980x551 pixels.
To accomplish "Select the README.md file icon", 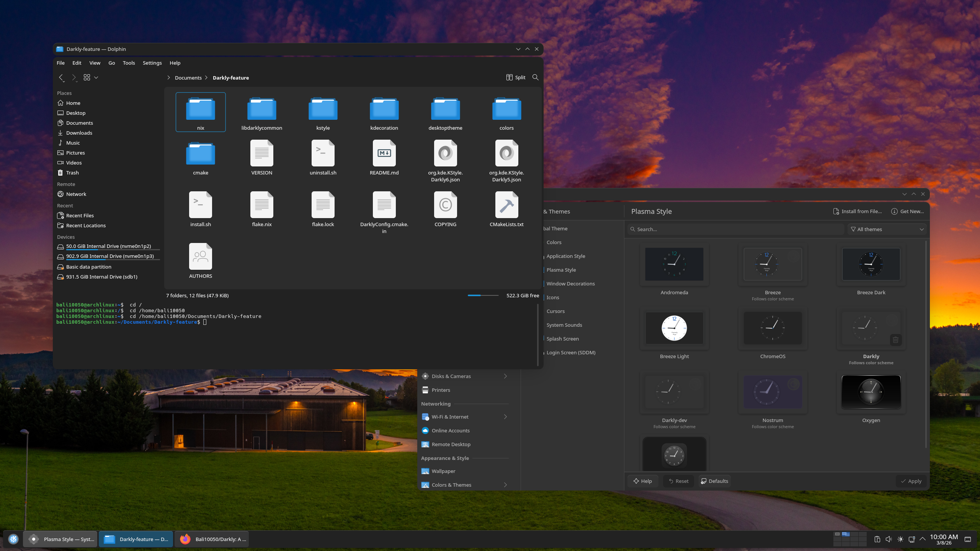I will (x=384, y=153).
